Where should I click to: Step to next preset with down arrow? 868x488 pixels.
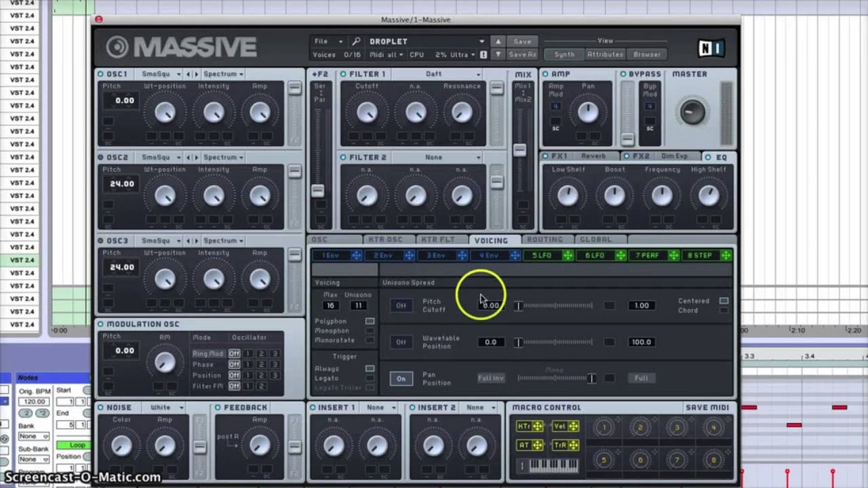pyautogui.click(x=498, y=54)
